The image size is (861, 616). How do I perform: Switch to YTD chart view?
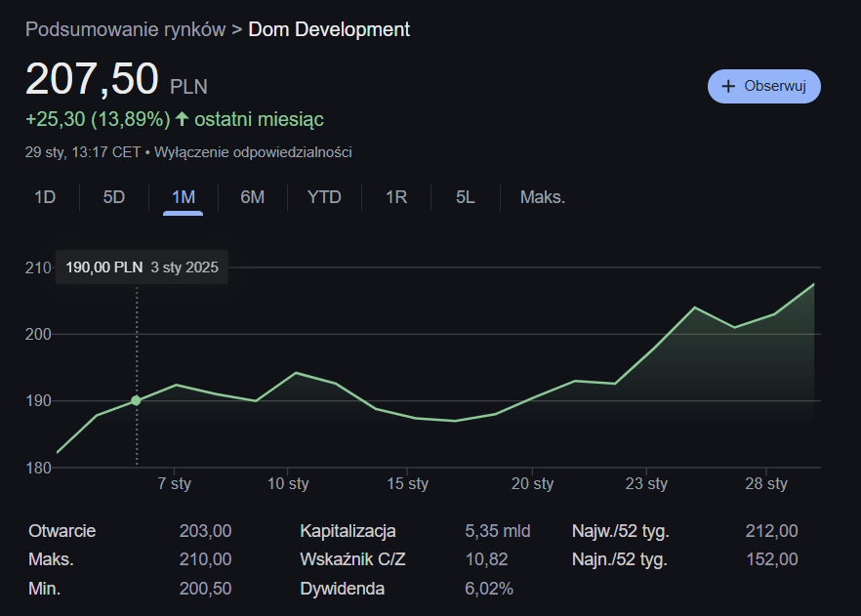coord(324,197)
